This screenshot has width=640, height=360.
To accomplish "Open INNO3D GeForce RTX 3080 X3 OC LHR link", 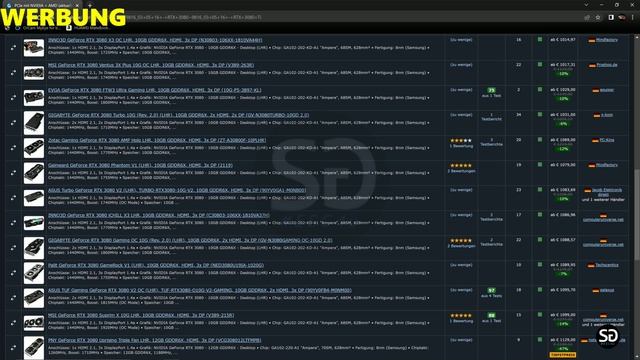I will (155, 40).
